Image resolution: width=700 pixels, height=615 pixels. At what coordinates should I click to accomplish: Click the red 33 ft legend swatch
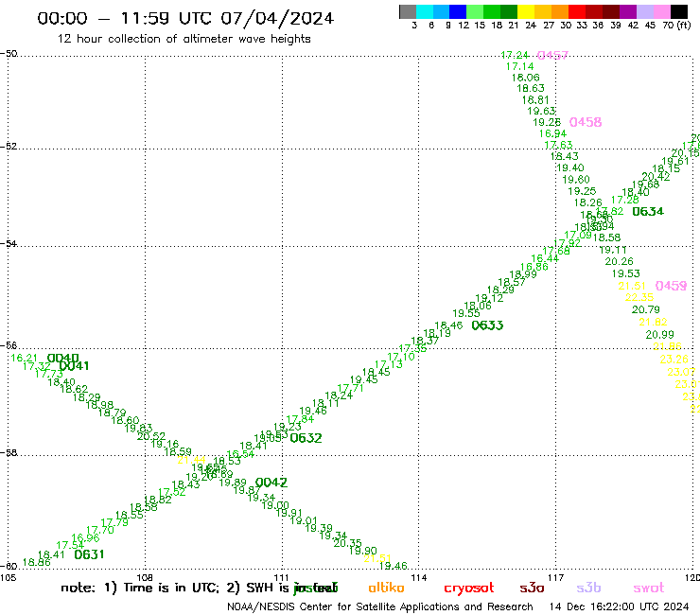click(x=577, y=11)
